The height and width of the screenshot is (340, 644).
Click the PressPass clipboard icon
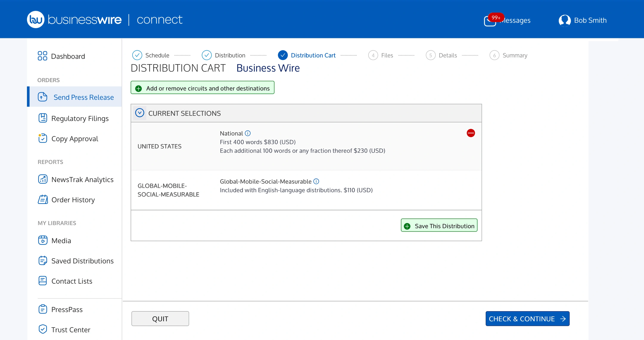(x=42, y=309)
